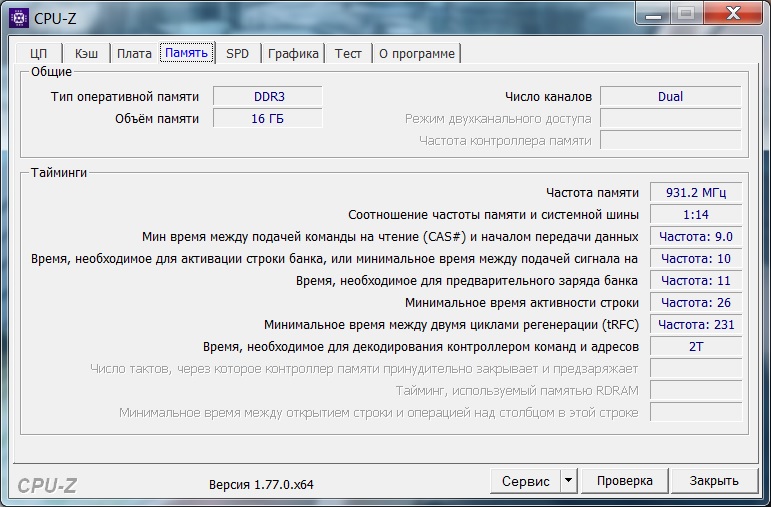Expand the Сервис dropdown arrow
The width and height of the screenshot is (771, 507).
[x=569, y=480]
